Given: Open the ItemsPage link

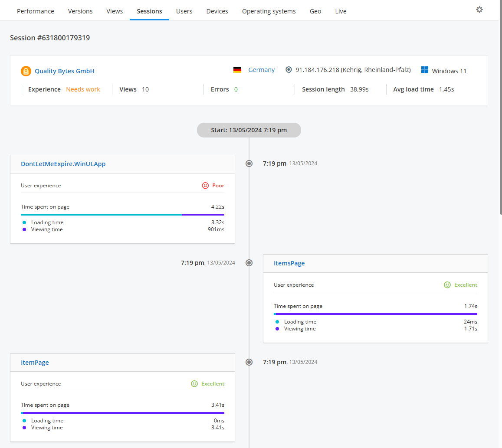Looking at the screenshot, I should (x=289, y=263).
